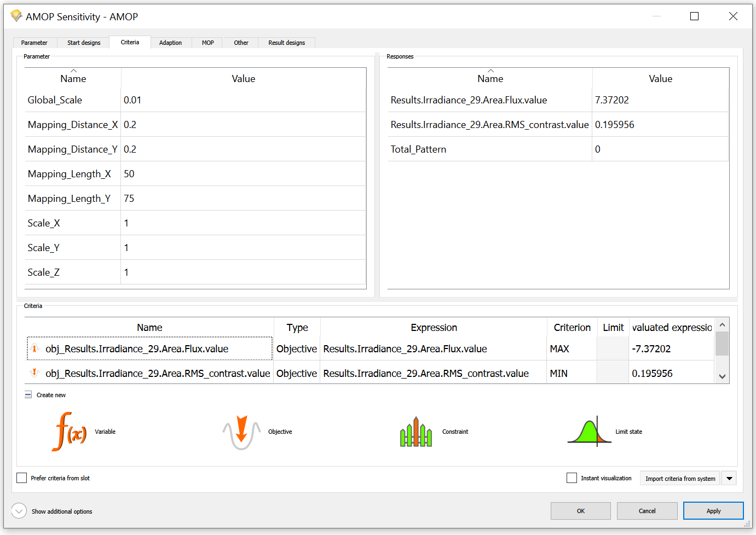Collapse the Create new section
Image resolution: width=756 pixels, height=535 pixels.
(28, 394)
